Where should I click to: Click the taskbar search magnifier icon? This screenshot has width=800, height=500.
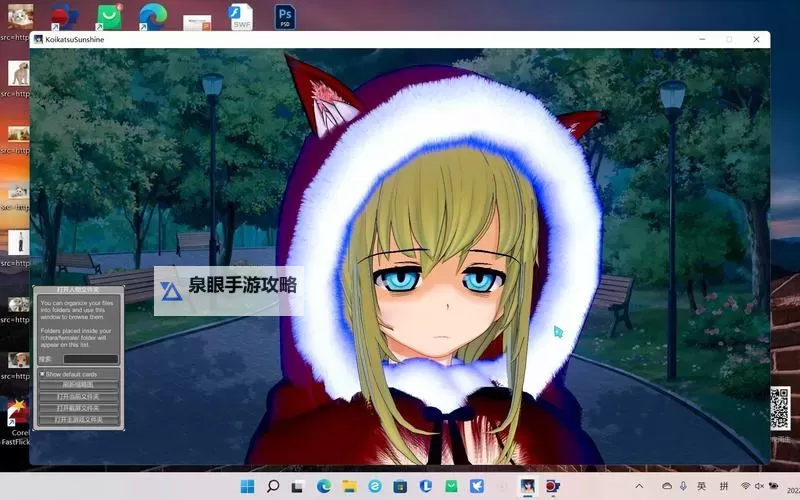coord(272,486)
